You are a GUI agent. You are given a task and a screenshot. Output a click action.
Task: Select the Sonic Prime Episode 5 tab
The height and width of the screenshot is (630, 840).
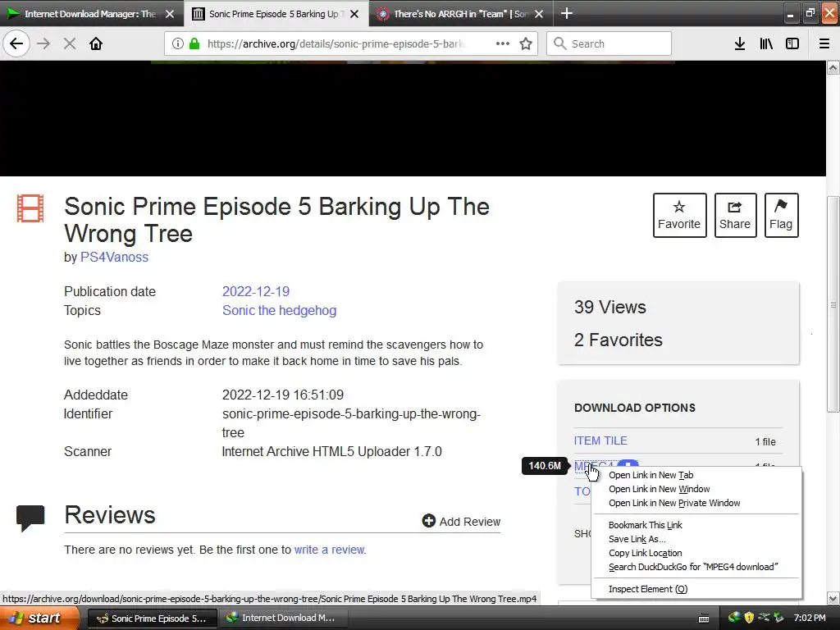(x=276, y=14)
